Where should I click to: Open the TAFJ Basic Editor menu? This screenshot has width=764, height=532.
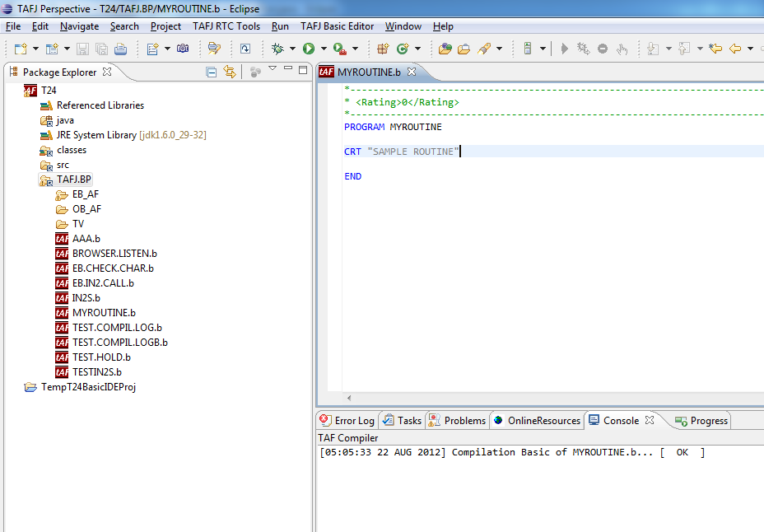point(338,26)
